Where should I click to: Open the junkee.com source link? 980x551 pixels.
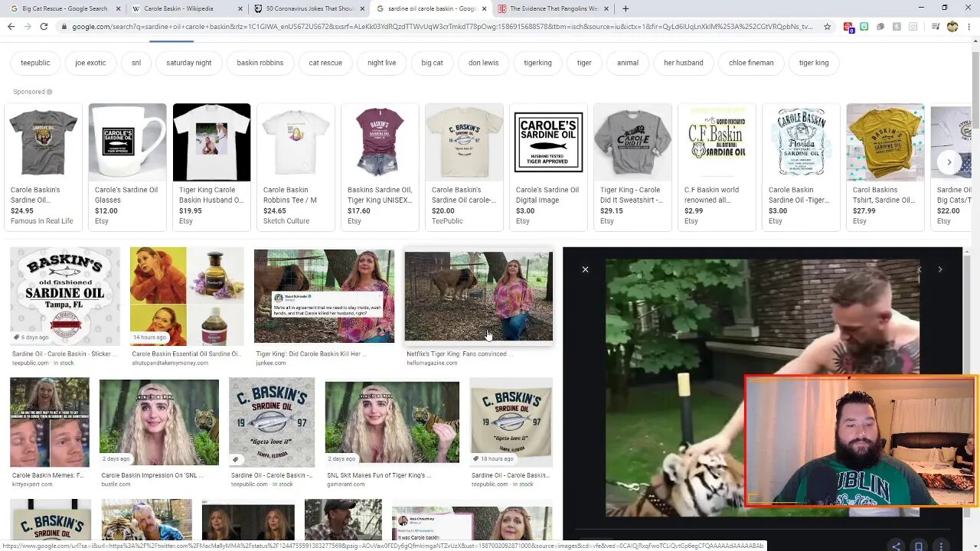click(270, 363)
